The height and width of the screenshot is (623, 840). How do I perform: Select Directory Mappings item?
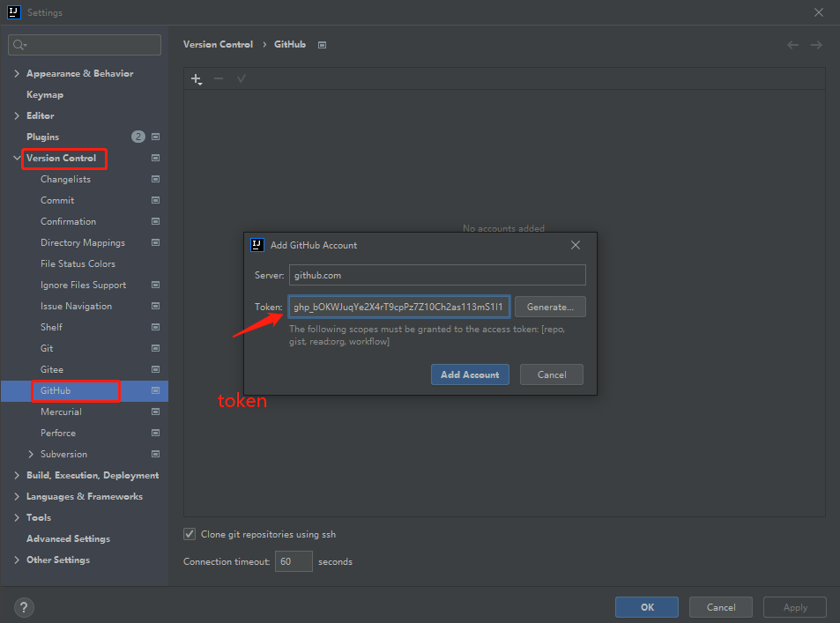tap(85, 242)
